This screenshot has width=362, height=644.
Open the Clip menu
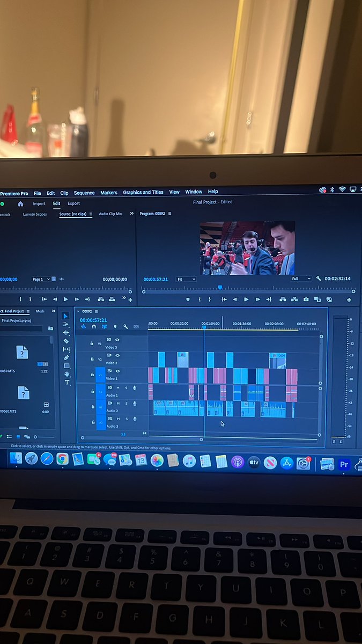(x=64, y=193)
